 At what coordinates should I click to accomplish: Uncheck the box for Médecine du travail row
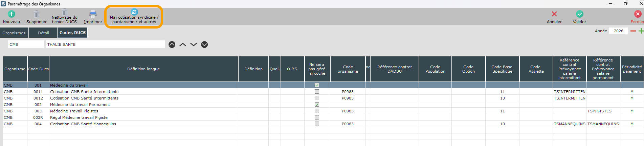click(x=317, y=85)
